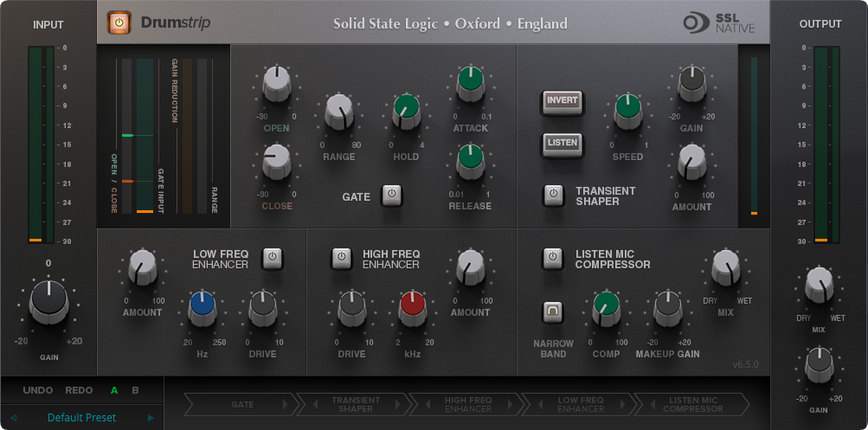The width and height of the screenshot is (868, 430).
Task: Click the Output Gain knob
Action: (x=820, y=365)
